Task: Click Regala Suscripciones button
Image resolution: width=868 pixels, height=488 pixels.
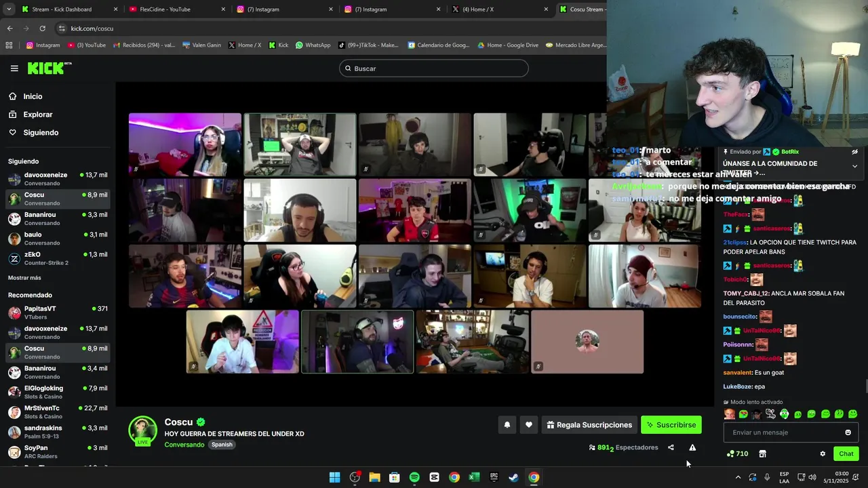Action: click(589, 425)
